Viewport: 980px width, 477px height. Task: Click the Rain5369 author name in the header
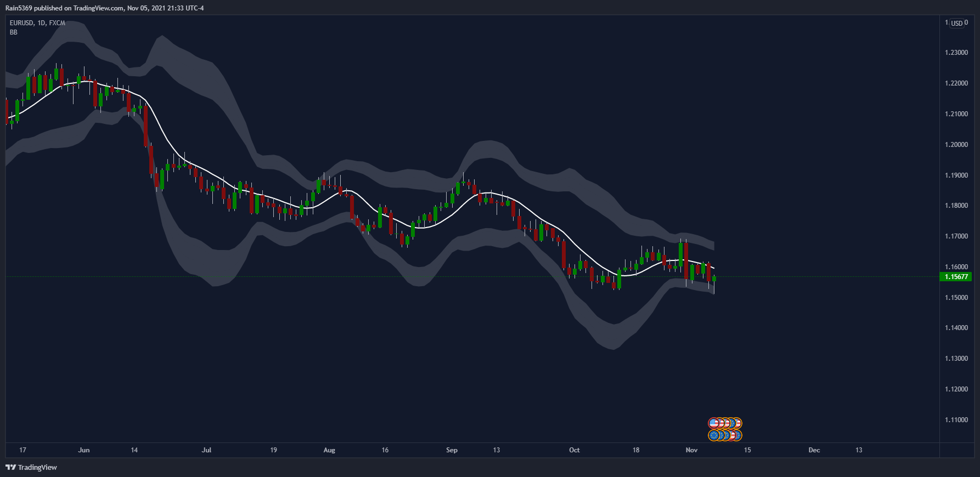19,8
